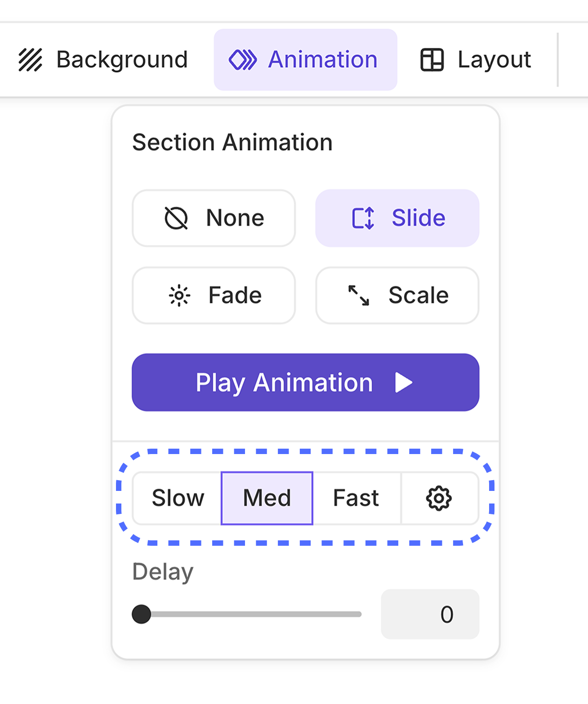The width and height of the screenshot is (588, 704).
Task: Switch animation speed to Fast
Action: click(x=356, y=498)
